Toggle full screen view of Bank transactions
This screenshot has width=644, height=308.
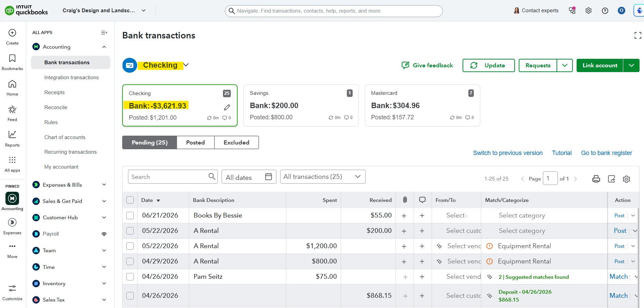[x=638, y=35]
